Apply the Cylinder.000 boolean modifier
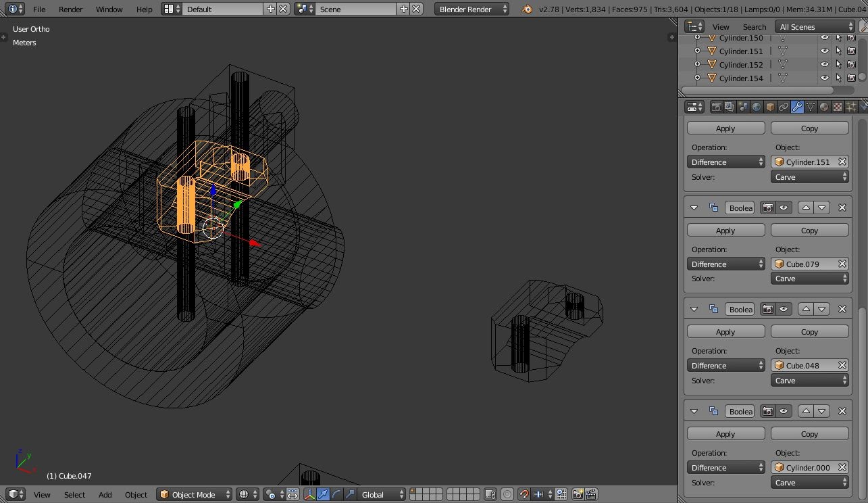The width and height of the screenshot is (868, 503). pos(725,434)
